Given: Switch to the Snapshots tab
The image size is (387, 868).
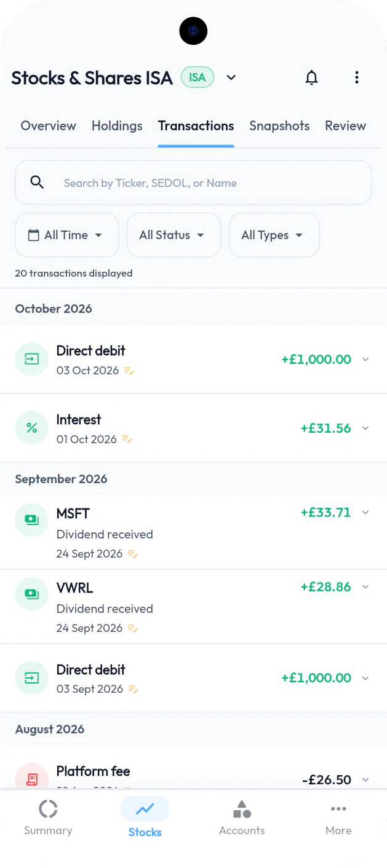Looking at the screenshot, I should (x=279, y=126).
